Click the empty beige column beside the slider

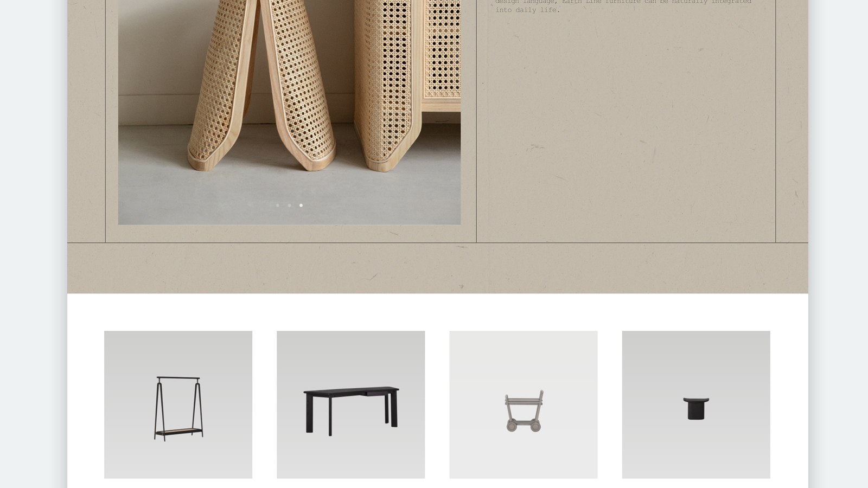pyautogui.click(x=626, y=130)
